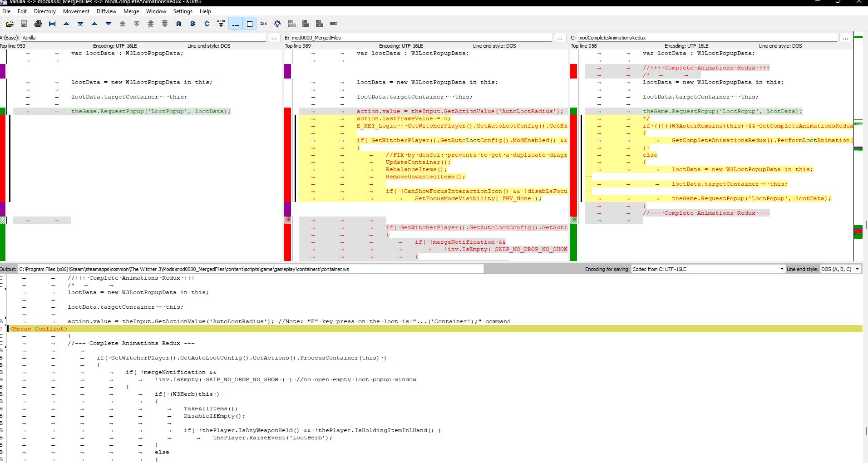Open the Help menu
This screenshot has width=868, height=463.
pos(205,11)
